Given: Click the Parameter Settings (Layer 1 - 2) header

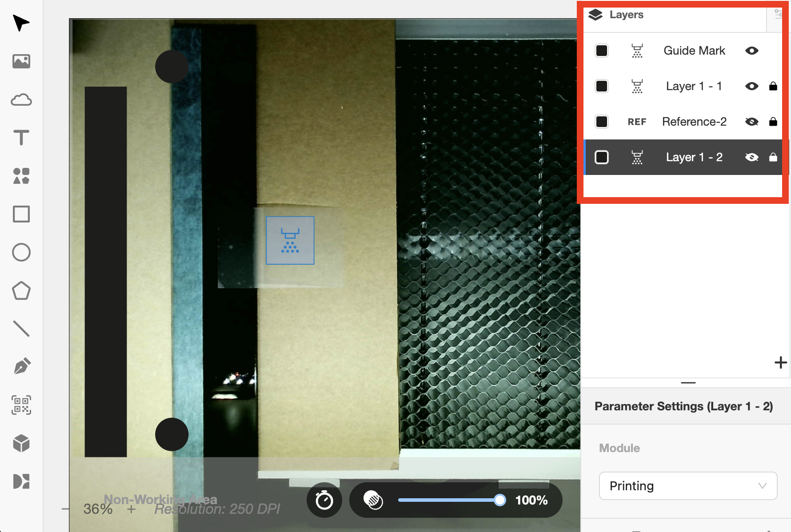Looking at the screenshot, I should point(684,406).
